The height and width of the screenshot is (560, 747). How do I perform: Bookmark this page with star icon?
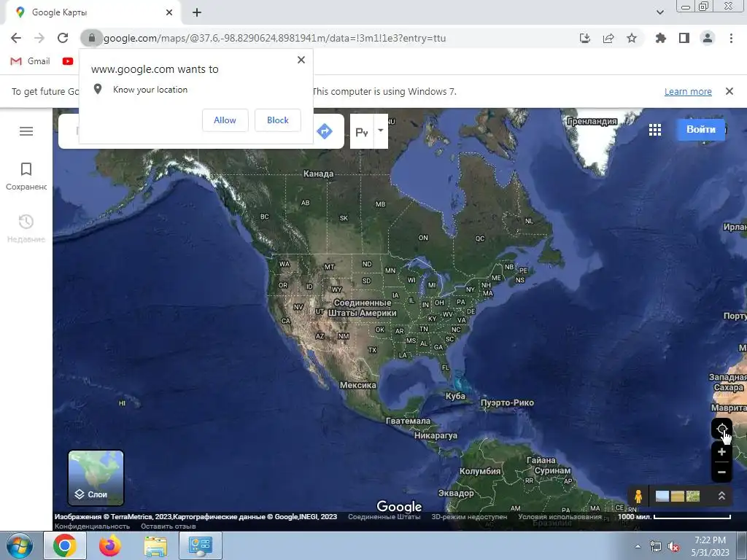(632, 38)
